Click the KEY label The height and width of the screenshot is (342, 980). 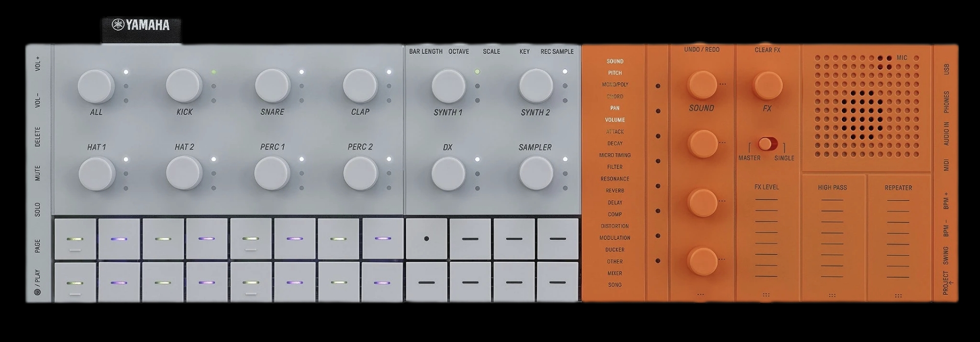[x=524, y=51]
